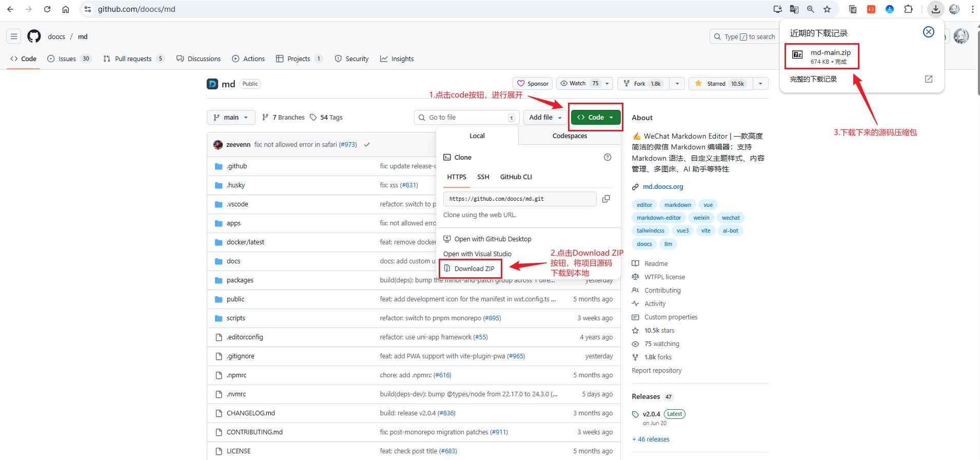Open the .gitignore file

(x=240, y=356)
